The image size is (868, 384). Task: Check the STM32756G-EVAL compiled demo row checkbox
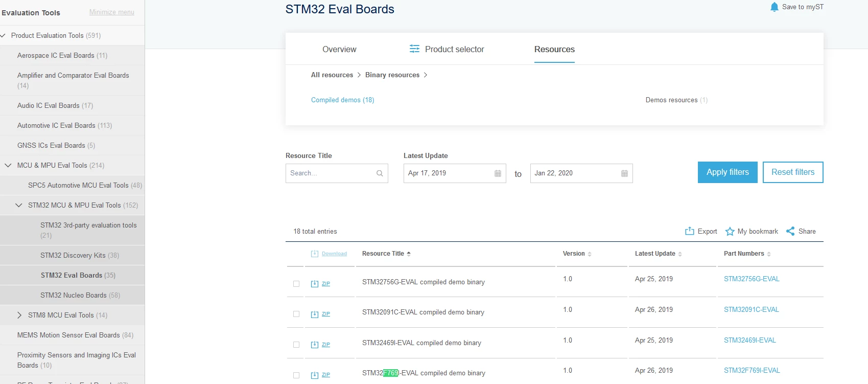click(296, 284)
